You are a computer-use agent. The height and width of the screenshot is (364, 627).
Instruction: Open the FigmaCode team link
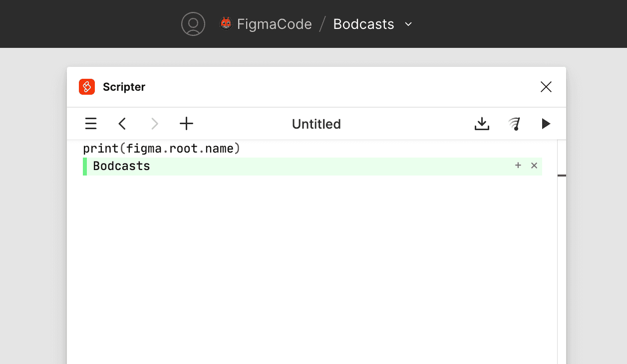[274, 24]
